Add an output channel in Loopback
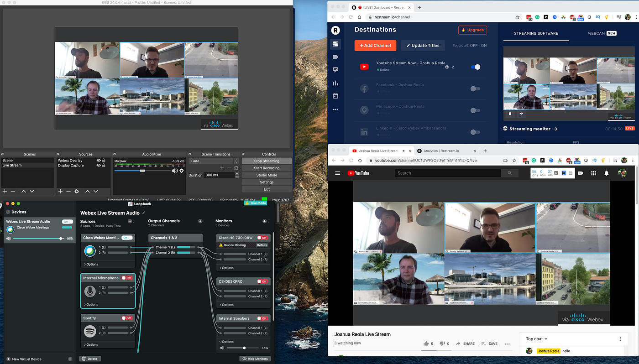 coord(200,221)
